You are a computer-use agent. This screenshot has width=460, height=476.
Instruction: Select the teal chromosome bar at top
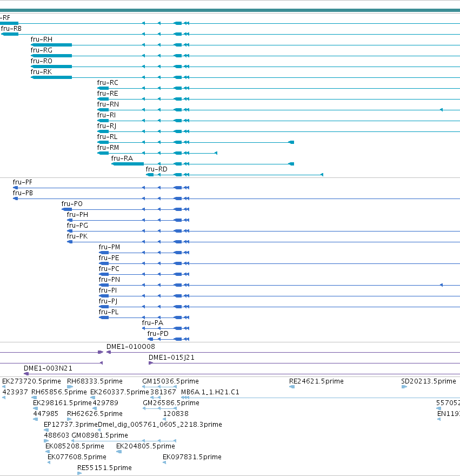tap(230, 10)
